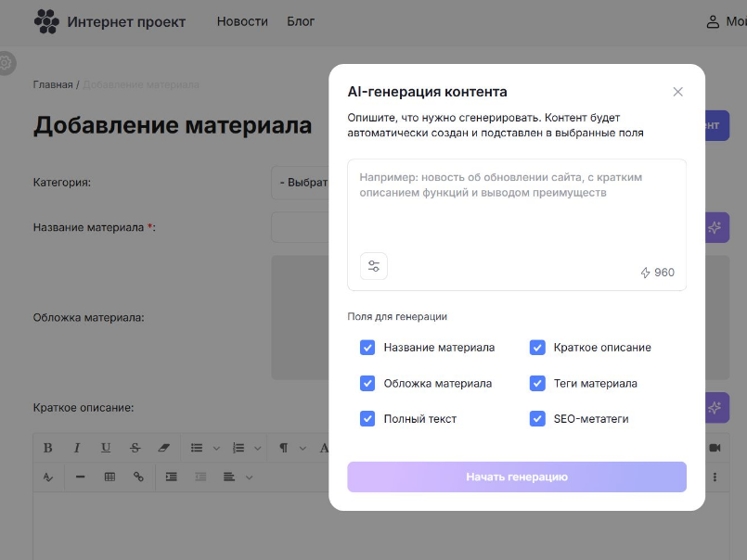Open the generation settings sliders icon
The height and width of the screenshot is (560, 747).
pos(373,266)
